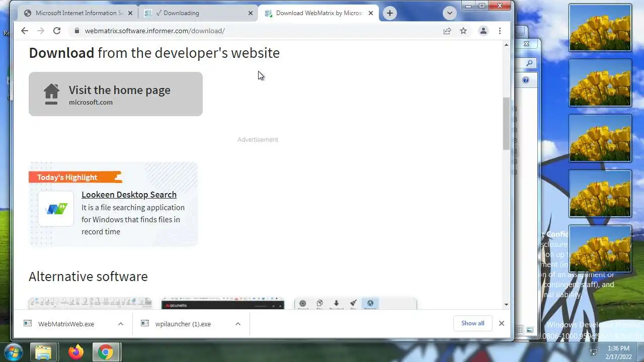This screenshot has width=644, height=362.
Task: Click Show all downloads button
Action: (473, 323)
